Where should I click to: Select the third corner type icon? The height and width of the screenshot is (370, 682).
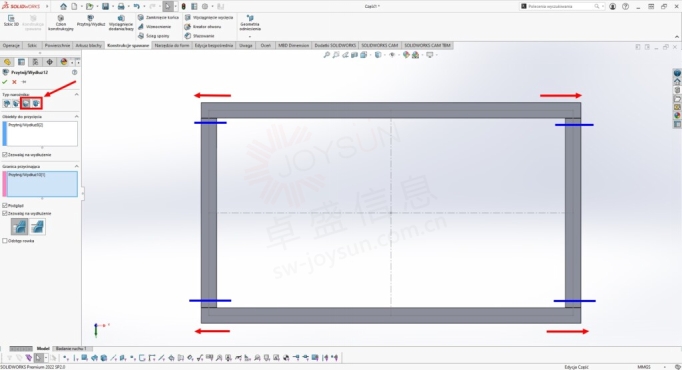click(x=26, y=103)
